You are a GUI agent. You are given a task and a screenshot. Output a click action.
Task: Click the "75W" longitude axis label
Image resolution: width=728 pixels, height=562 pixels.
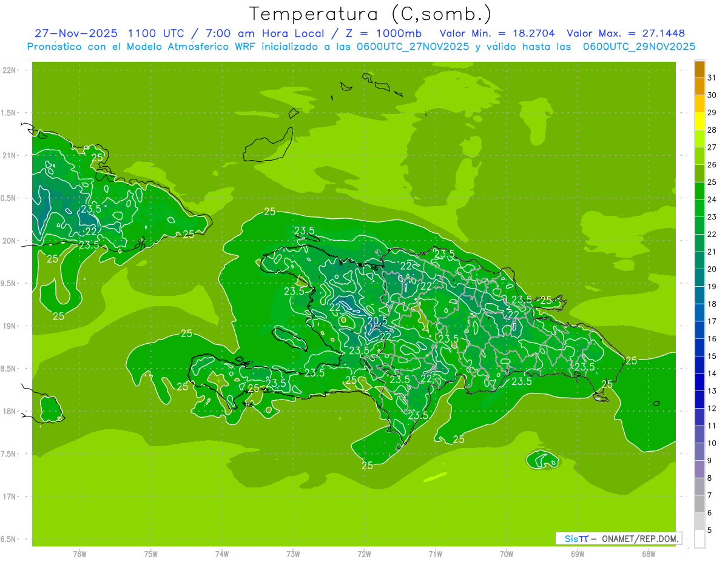(151, 554)
